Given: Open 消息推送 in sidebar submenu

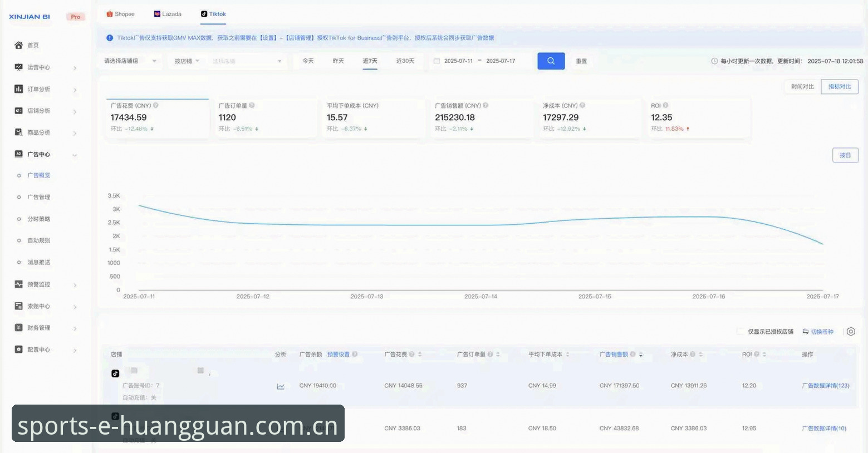Looking at the screenshot, I should pyautogui.click(x=39, y=262).
